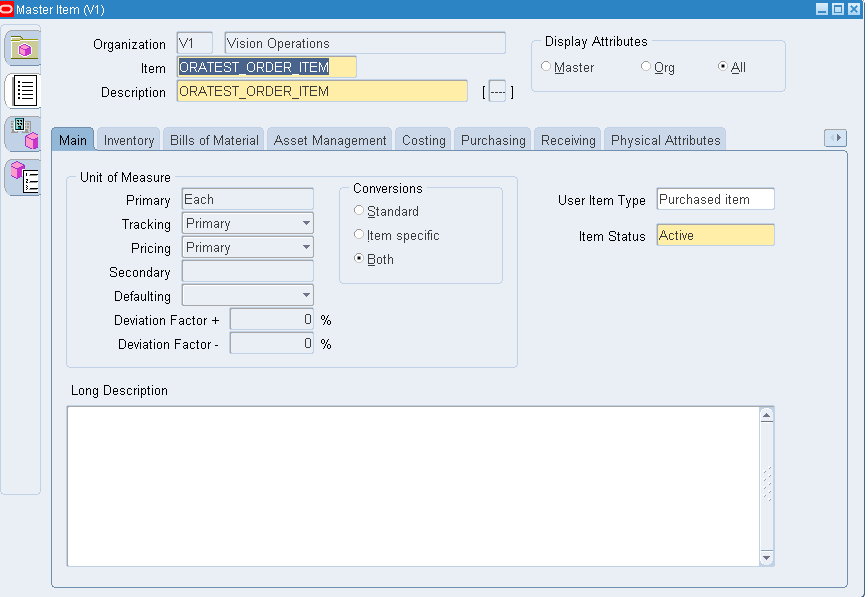The width and height of the screenshot is (868, 597).
Task: Open the organization assignment sidebar icon
Action: tap(22, 136)
